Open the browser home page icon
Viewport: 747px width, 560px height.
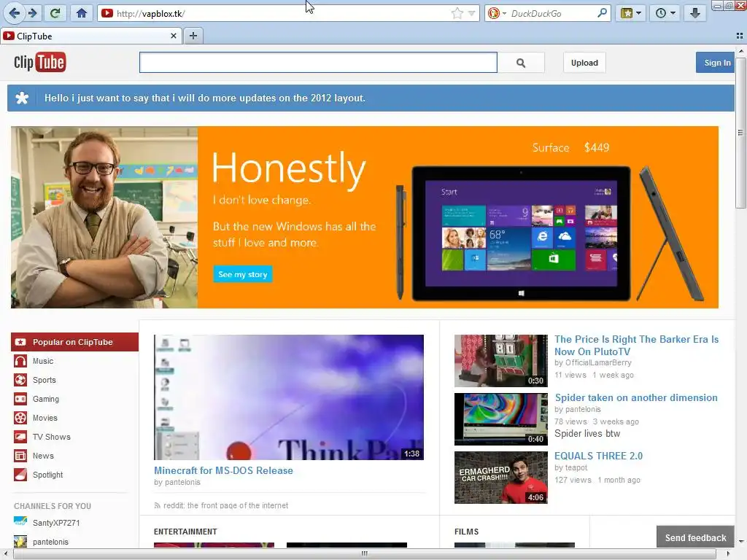pyautogui.click(x=82, y=13)
